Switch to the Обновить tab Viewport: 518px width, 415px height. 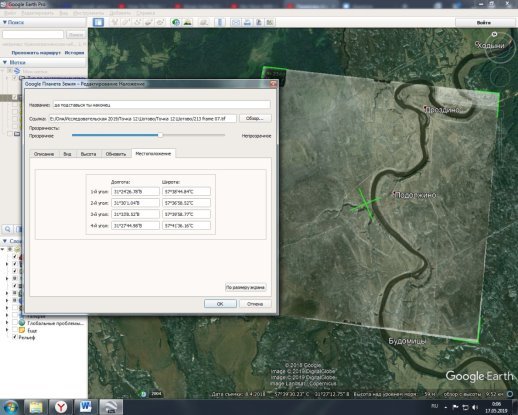(x=116, y=154)
